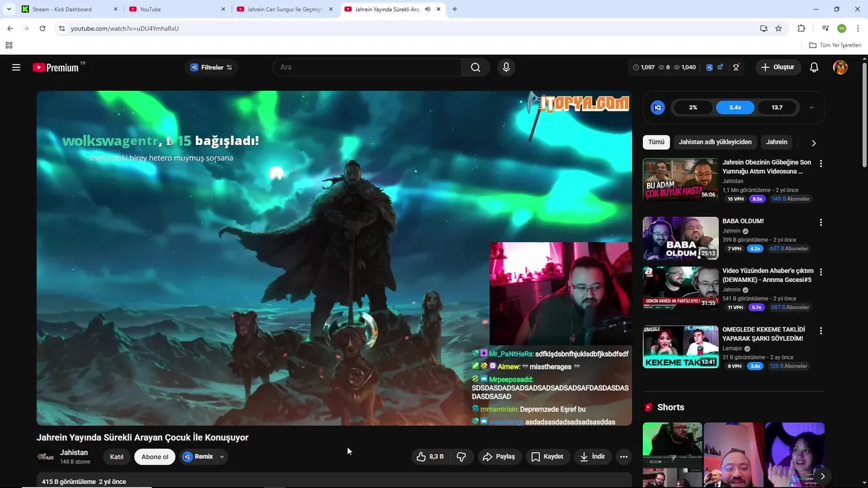Image resolution: width=868 pixels, height=488 pixels.
Task: Click the 'Paylaş' share button
Action: pyautogui.click(x=498, y=457)
